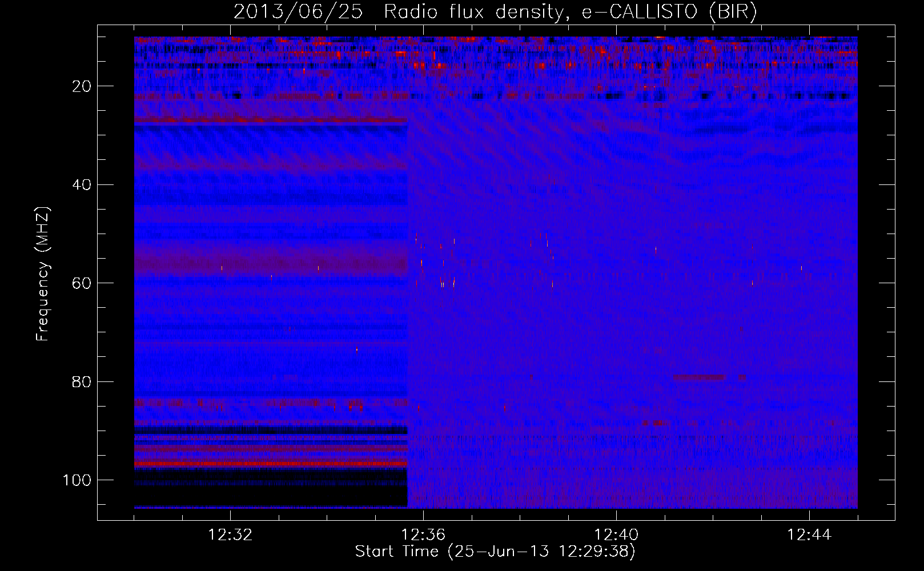924x571 pixels.
Task: Click the 12:40 time axis tick label
Action: click(x=616, y=535)
